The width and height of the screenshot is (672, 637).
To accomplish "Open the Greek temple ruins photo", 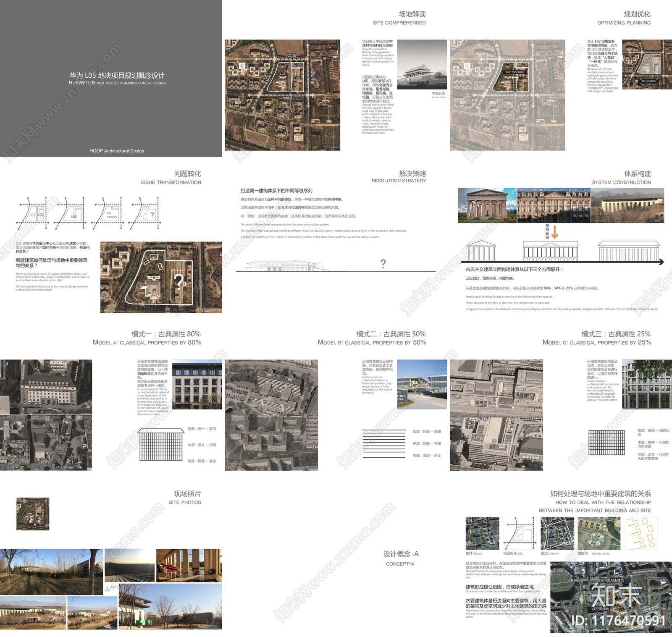I will pos(487,205).
